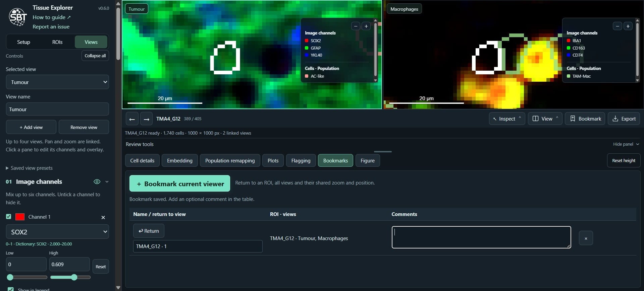Delete the TMA4_G12 bookmark row
The image size is (644, 291).
point(586,238)
